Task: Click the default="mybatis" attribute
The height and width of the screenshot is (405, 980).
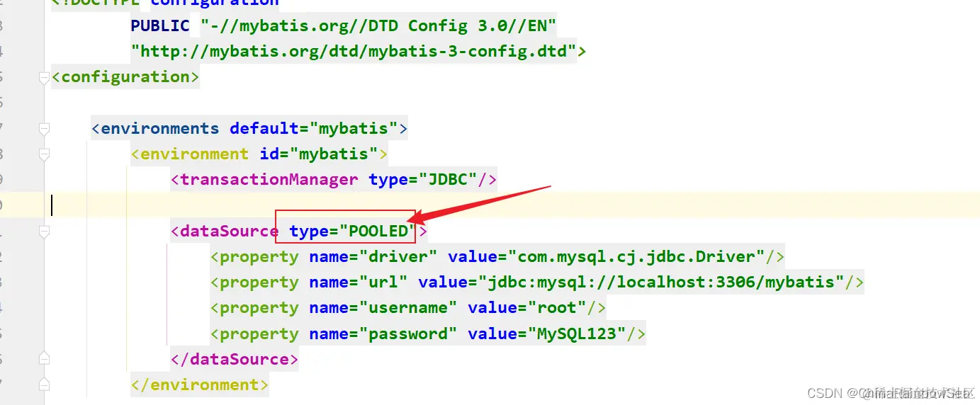Action: (314, 129)
